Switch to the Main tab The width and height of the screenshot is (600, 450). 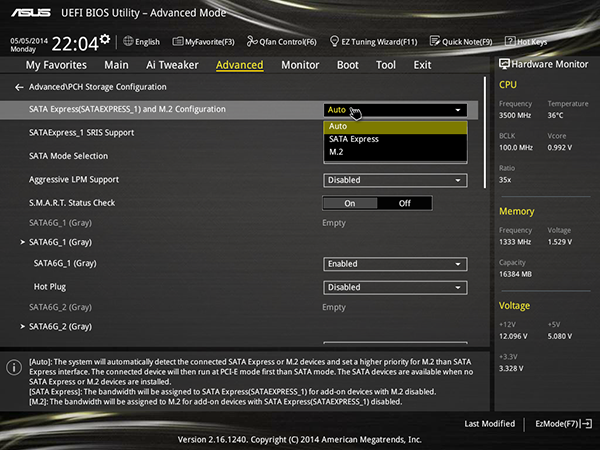click(116, 65)
